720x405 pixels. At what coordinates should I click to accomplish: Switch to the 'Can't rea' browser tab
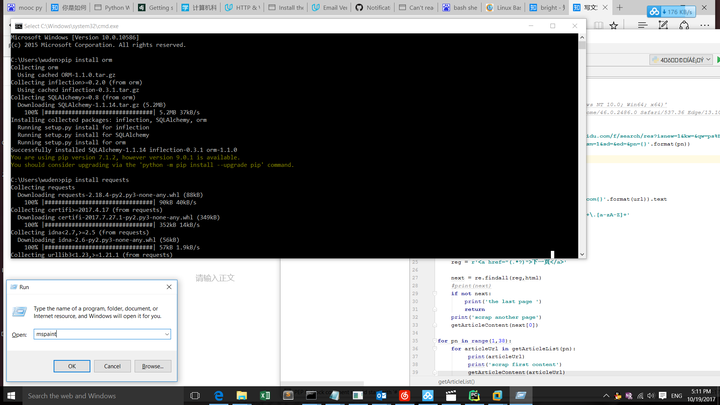pos(416,7)
